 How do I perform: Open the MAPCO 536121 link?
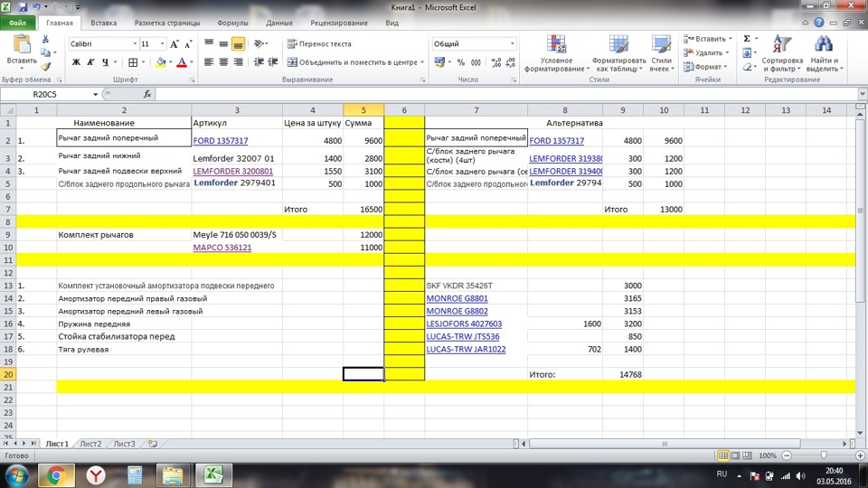tap(222, 248)
